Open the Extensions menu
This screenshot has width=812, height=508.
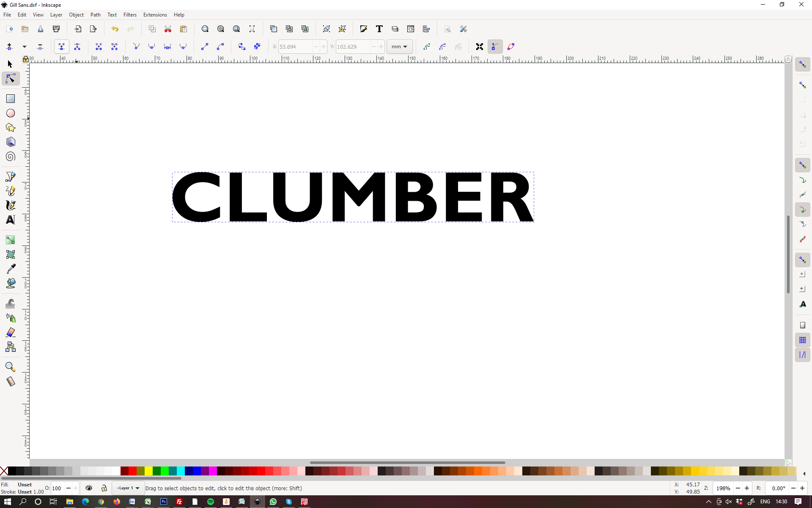click(155, 15)
